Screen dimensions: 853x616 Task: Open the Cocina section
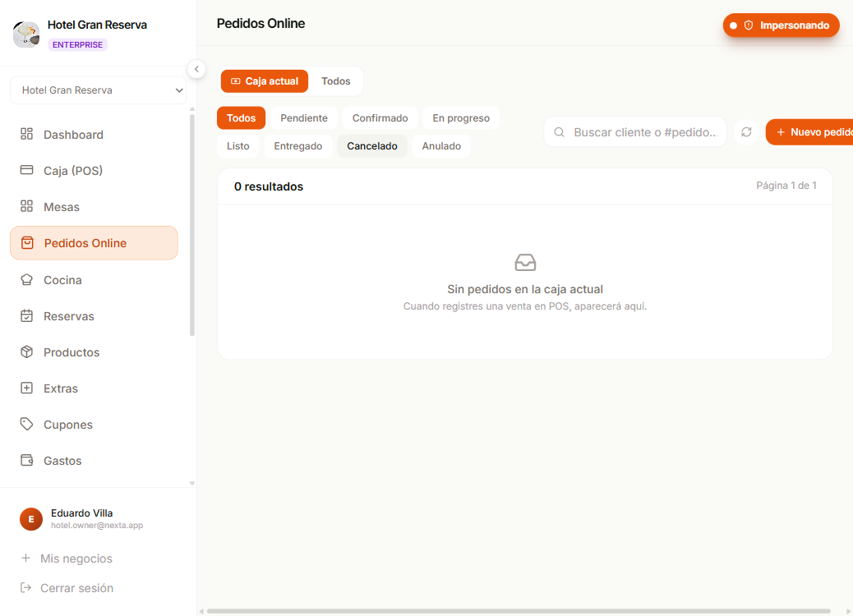(95, 280)
